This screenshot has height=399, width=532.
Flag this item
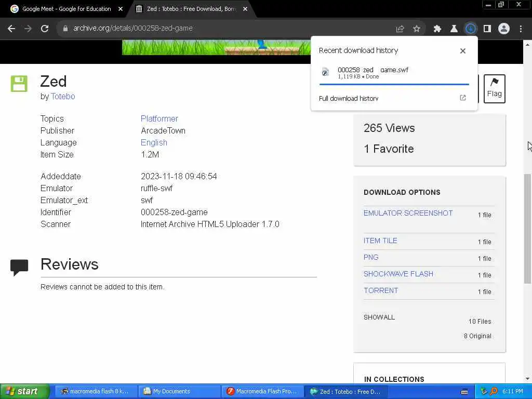[x=495, y=88]
